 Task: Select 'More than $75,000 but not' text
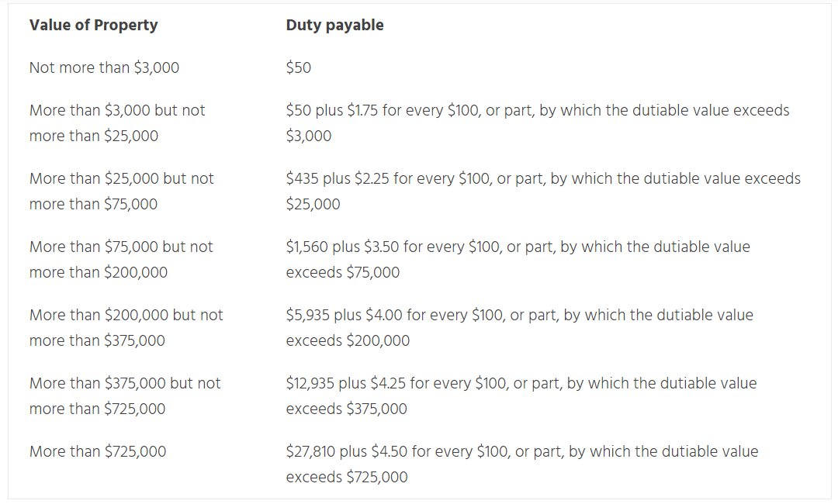pos(121,247)
